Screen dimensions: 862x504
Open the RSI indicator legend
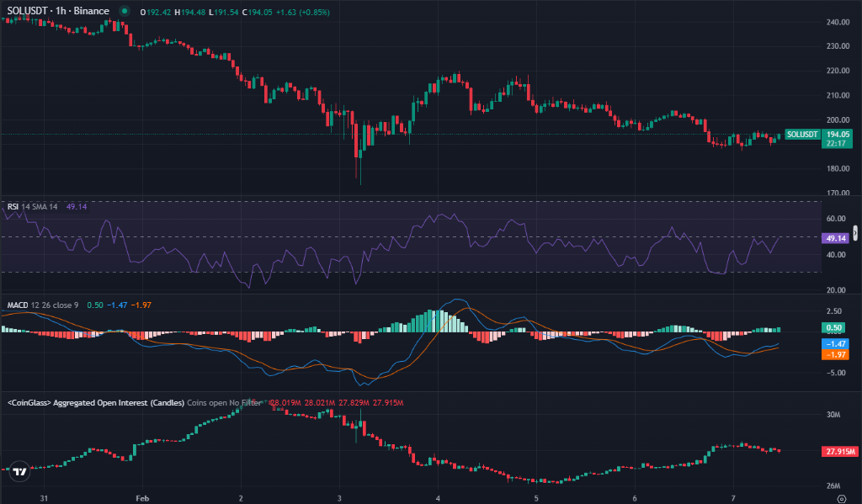point(13,206)
